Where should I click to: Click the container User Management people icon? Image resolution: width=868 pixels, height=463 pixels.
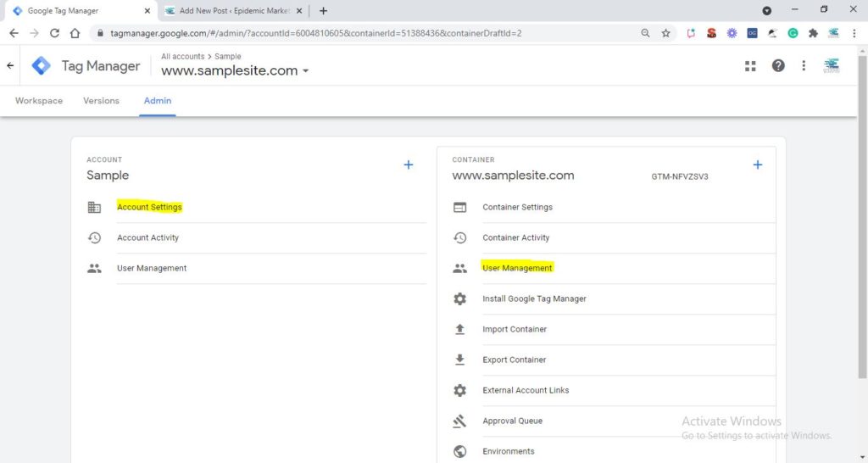click(x=459, y=269)
